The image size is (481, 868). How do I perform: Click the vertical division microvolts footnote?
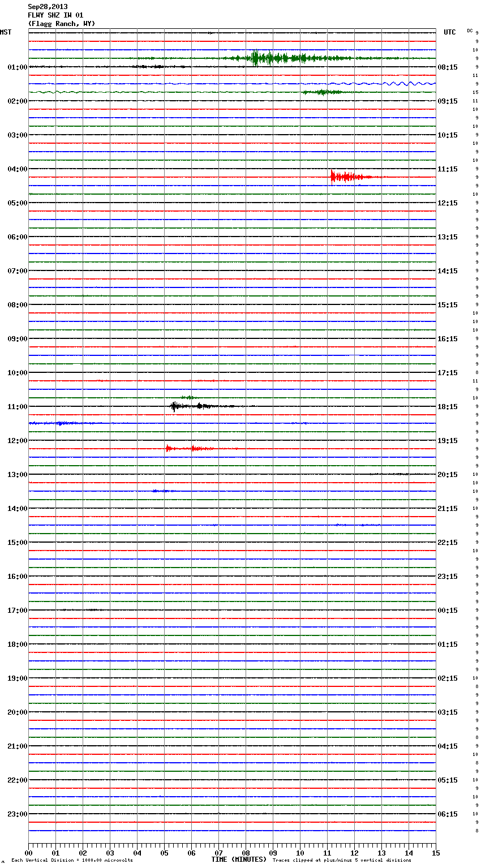(x=72, y=861)
